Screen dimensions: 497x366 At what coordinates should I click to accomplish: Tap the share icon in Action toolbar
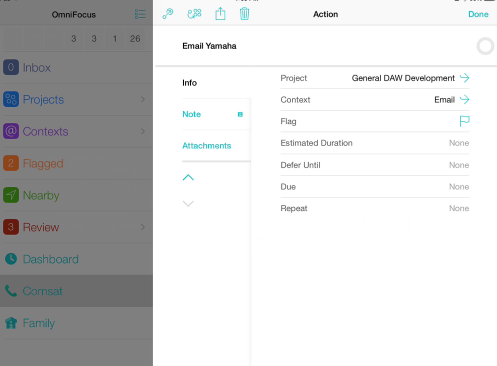pyautogui.click(x=220, y=14)
